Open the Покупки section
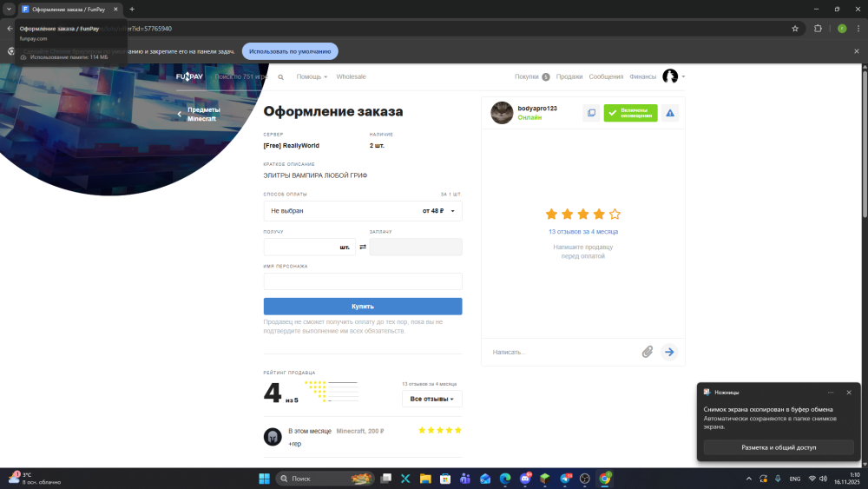 pyautogui.click(x=532, y=76)
